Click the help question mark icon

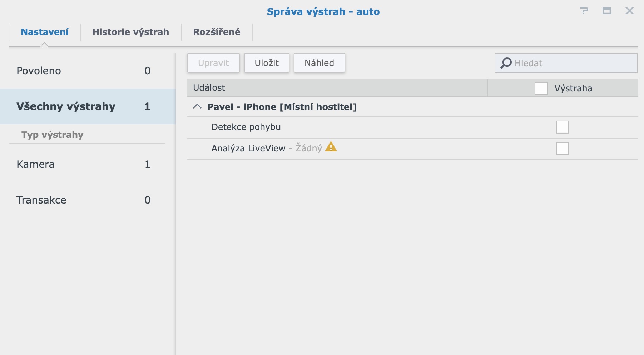click(x=584, y=11)
